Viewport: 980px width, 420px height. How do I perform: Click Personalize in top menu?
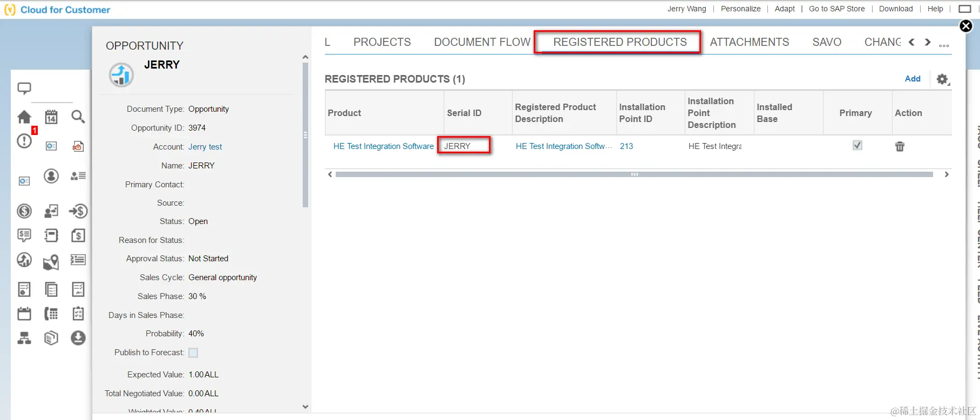click(740, 9)
